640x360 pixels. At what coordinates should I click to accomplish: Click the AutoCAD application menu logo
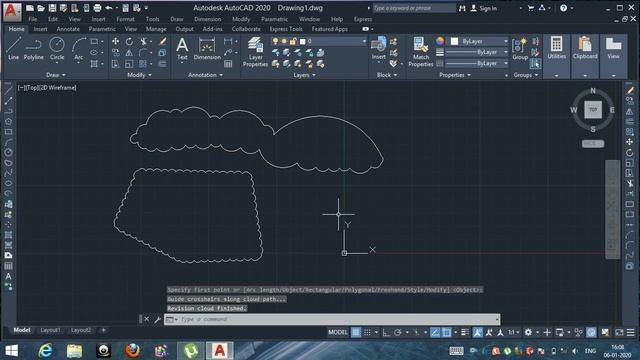[11, 11]
